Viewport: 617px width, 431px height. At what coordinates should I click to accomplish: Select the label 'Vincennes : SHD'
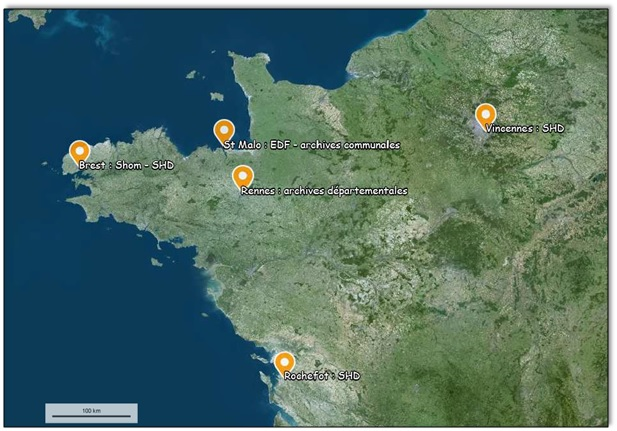click(525, 129)
